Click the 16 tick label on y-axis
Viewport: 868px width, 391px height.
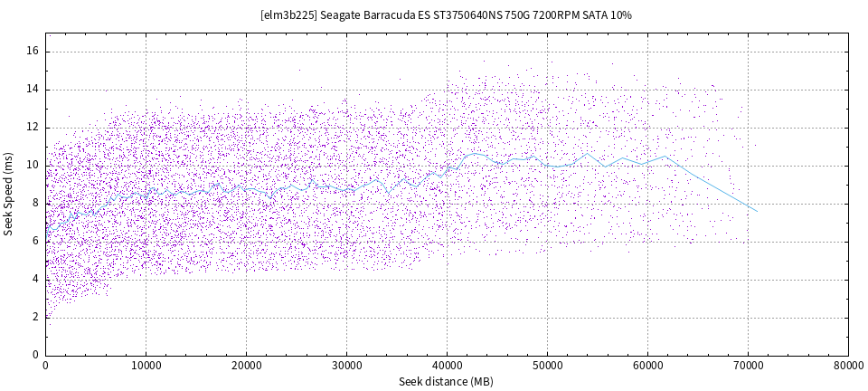point(32,52)
